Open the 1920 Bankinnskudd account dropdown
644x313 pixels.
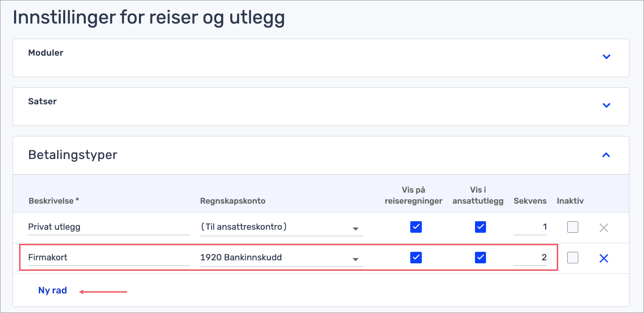click(x=356, y=259)
